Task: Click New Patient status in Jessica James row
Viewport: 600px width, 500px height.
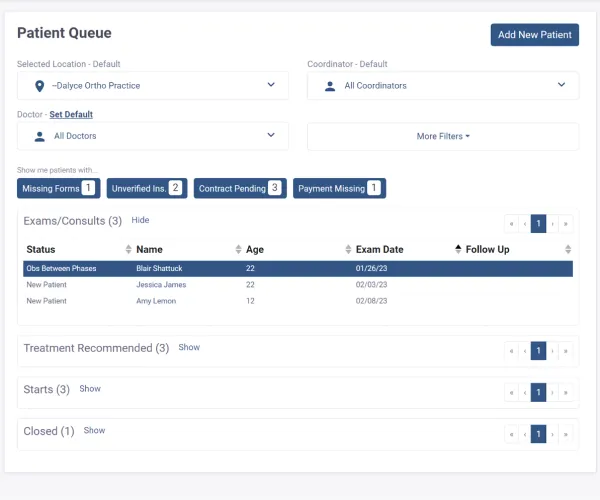Action: 46,285
